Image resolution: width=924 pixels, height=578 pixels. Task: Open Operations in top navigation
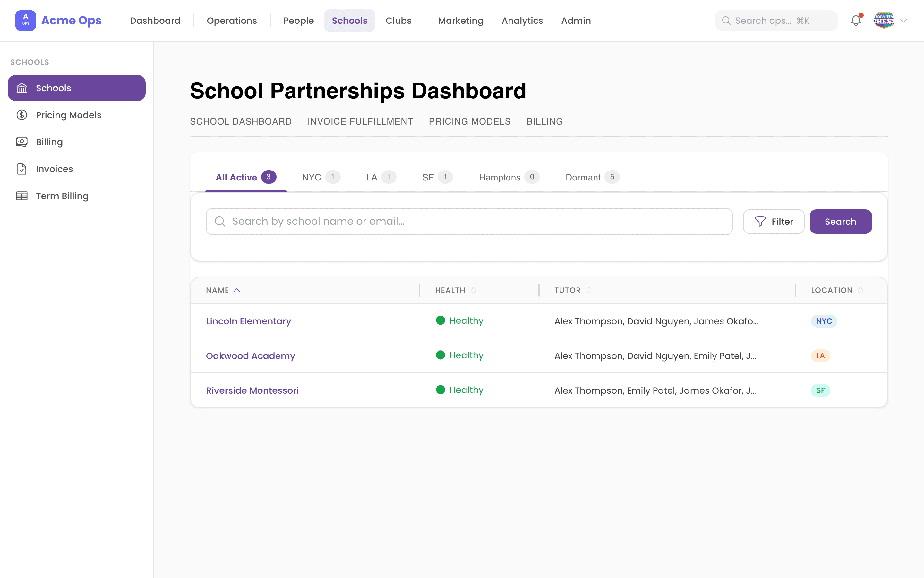pos(232,21)
